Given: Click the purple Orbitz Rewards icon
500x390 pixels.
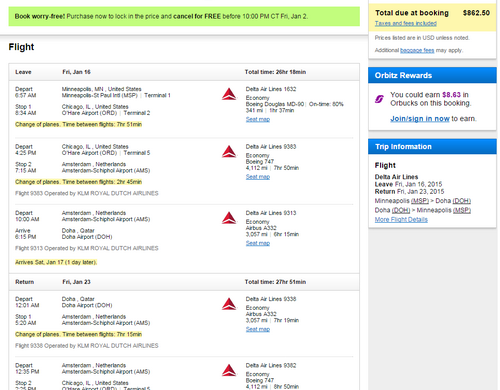Looking at the screenshot, I should (x=379, y=99).
